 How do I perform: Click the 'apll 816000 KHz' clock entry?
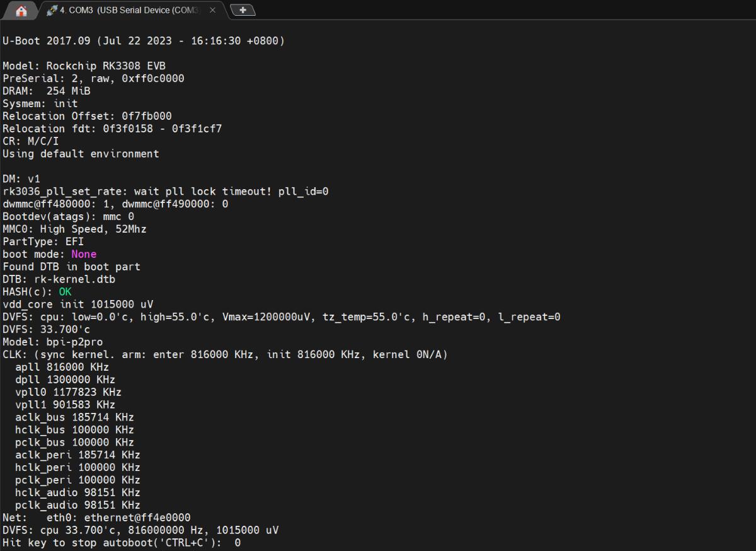62,367
